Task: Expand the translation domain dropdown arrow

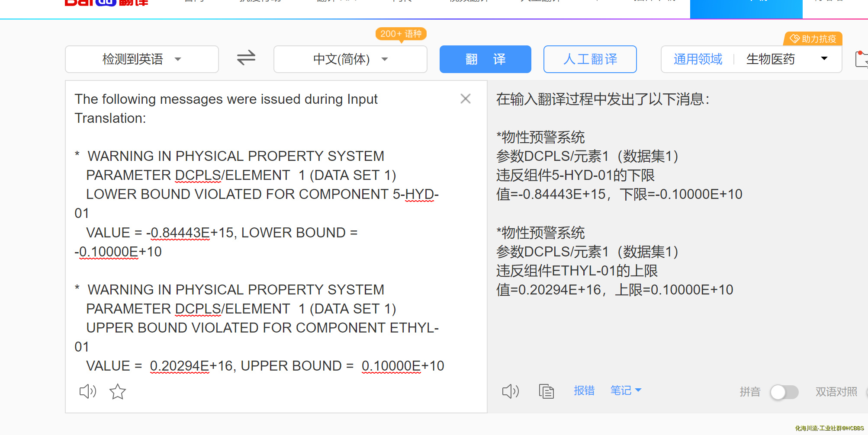Action: tap(824, 59)
